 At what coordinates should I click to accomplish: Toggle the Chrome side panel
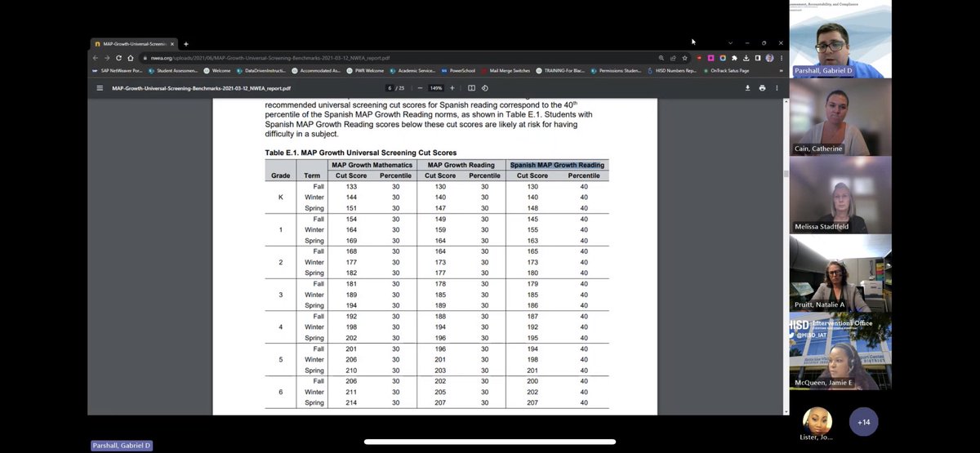(x=757, y=58)
